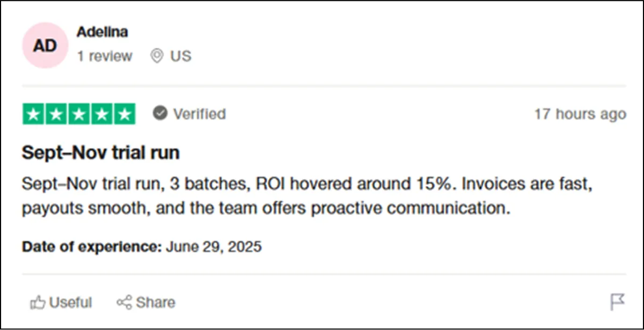This screenshot has height=330, width=644.
Task: Click the second green rating star
Action: (56, 114)
